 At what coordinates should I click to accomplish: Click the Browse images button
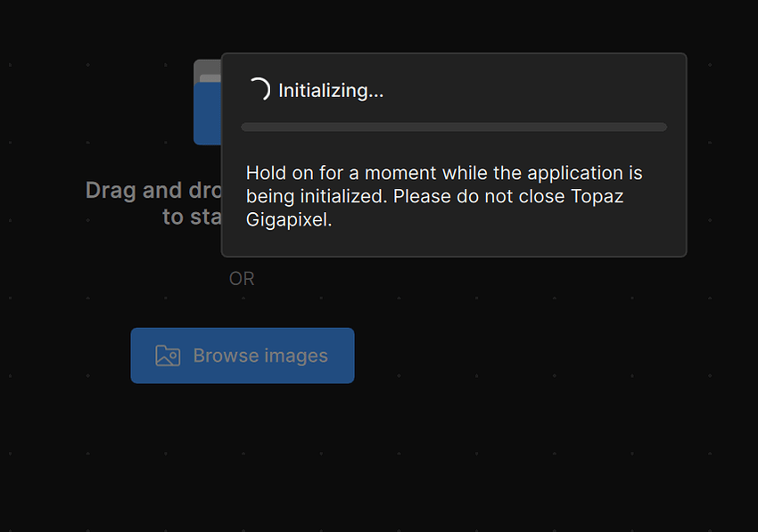[243, 356]
